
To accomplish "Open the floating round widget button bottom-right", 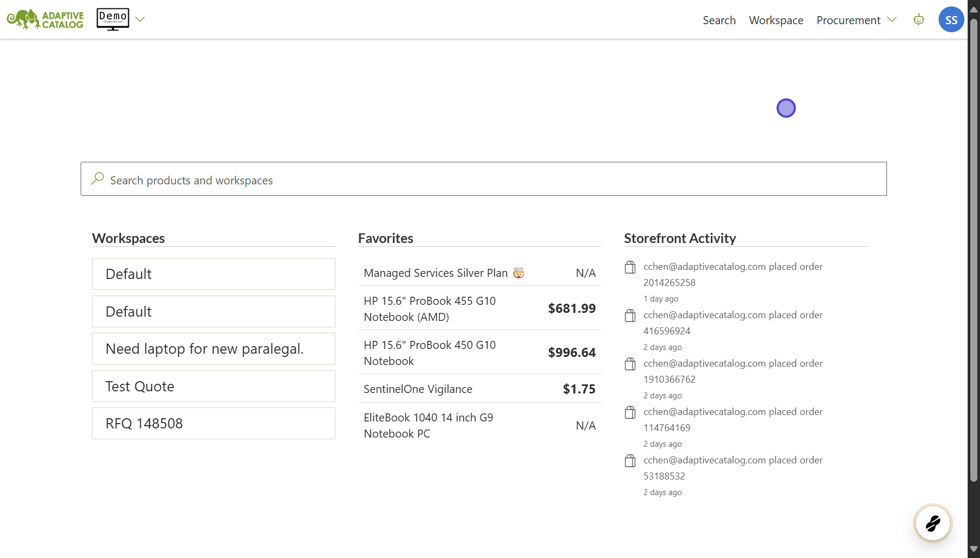I will 933,523.
